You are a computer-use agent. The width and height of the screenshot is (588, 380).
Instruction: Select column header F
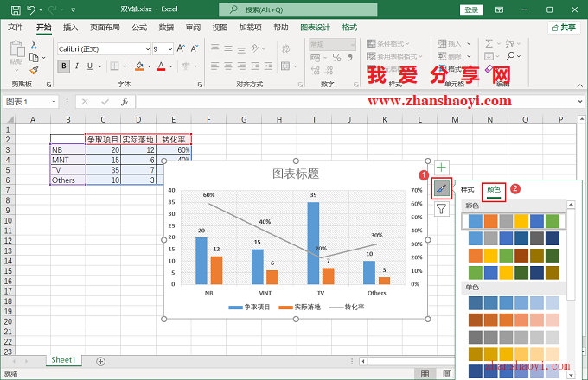pyautogui.click(x=208, y=120)
